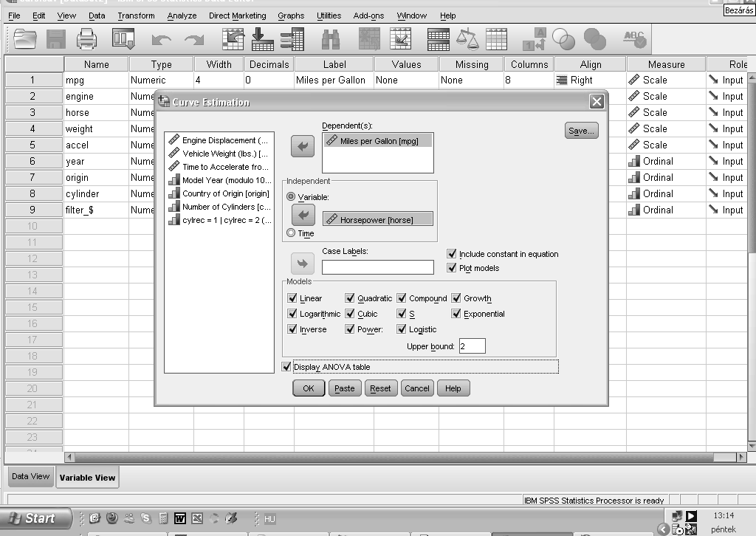This screenshot has height=536, width=756.
Task: Click the taskbar clock showing 13:14
Action: [724, 515]
